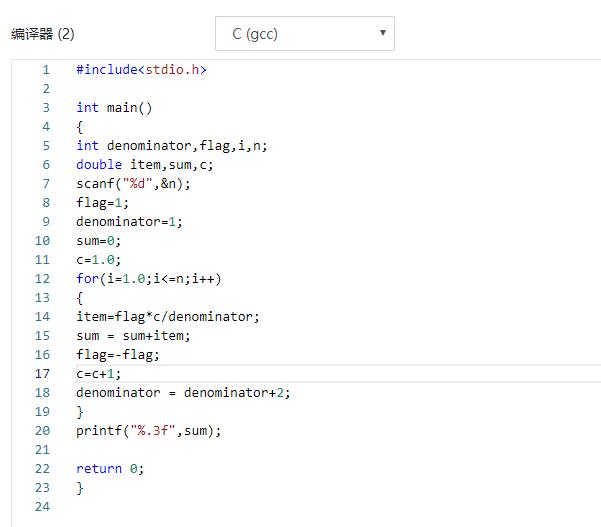The image size is (601, 527).
Task: Click the denominator=1; line
Action: click(x=129, y=222)
